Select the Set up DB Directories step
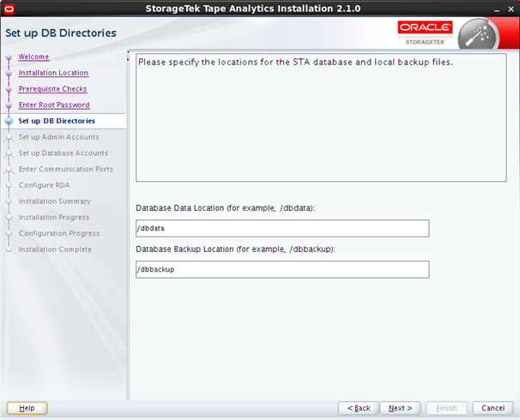Image resolution: width=520 pixels, height=420 pixels. click(x=57, y=121)
